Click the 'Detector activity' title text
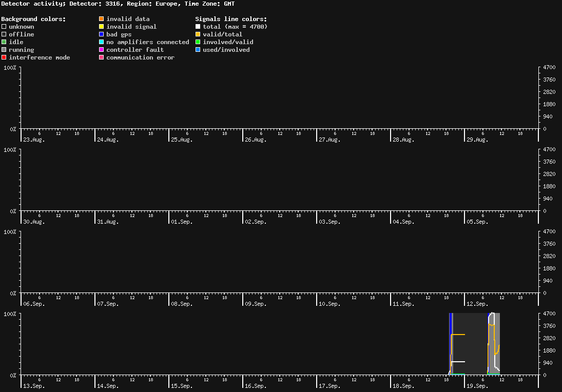Image resolution: width=562 pixels, height=392 pixels. [33, 4]
